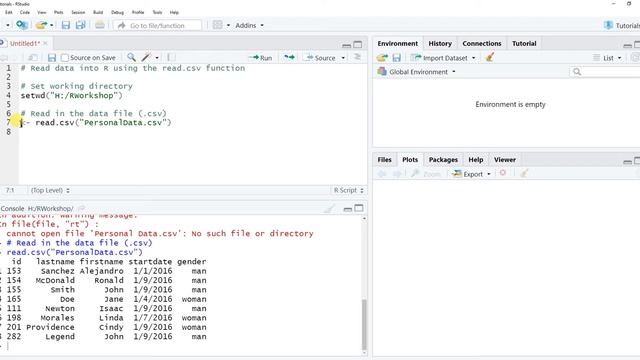640x360 pixels.
Task: Click the create project icon in main toolbar
Action: click(x=22, y=25)
